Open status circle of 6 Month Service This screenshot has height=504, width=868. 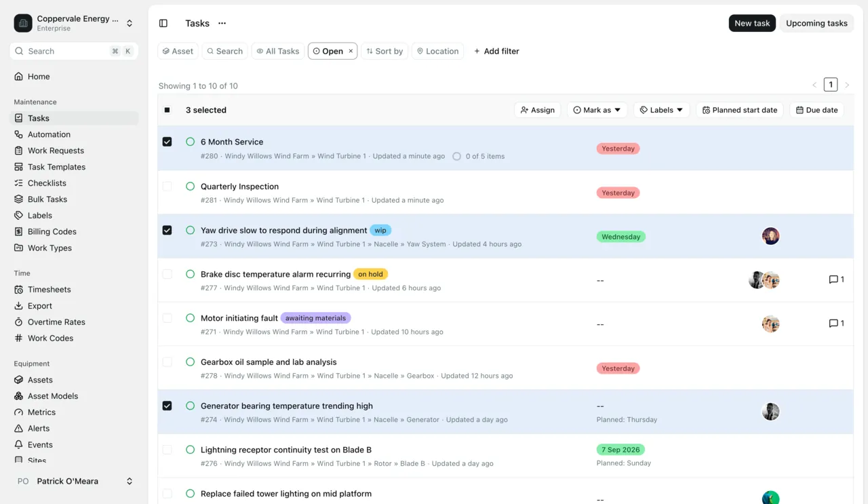190,142
